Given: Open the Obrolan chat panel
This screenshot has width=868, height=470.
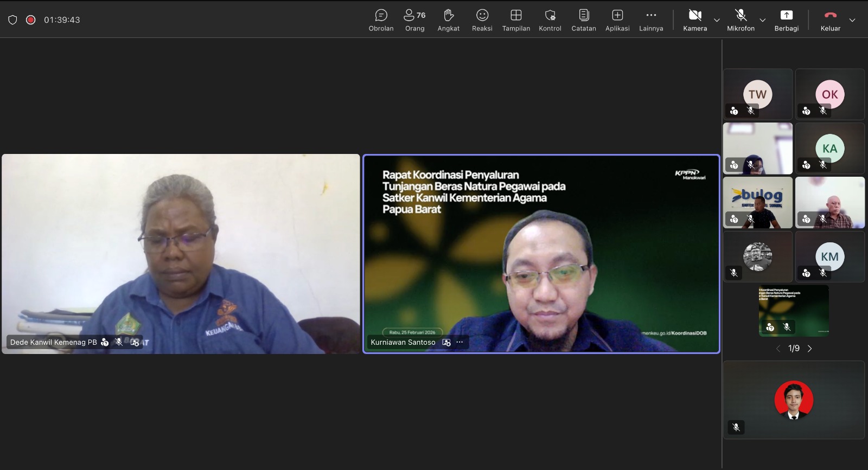Looking at the screenshot, I should point(381,20).
